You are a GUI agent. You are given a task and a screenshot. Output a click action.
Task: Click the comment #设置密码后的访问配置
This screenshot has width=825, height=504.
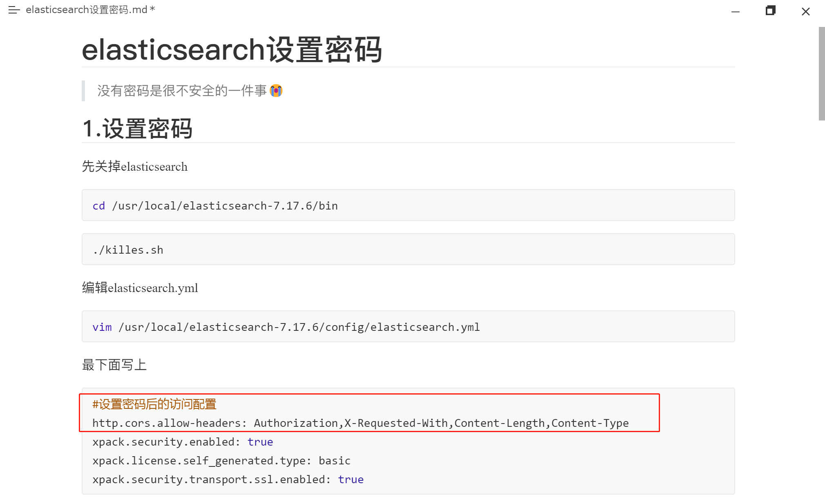[154, 404]
